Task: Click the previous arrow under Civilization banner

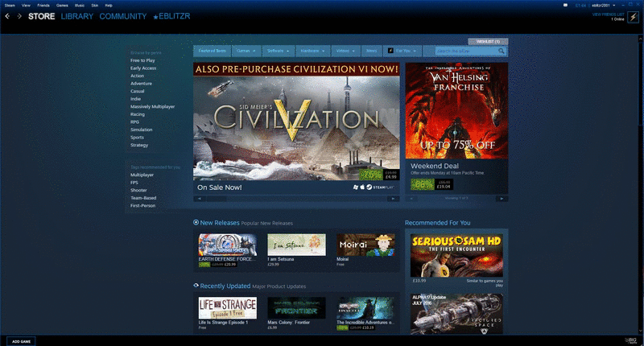Action: click(x=199, y=199)
